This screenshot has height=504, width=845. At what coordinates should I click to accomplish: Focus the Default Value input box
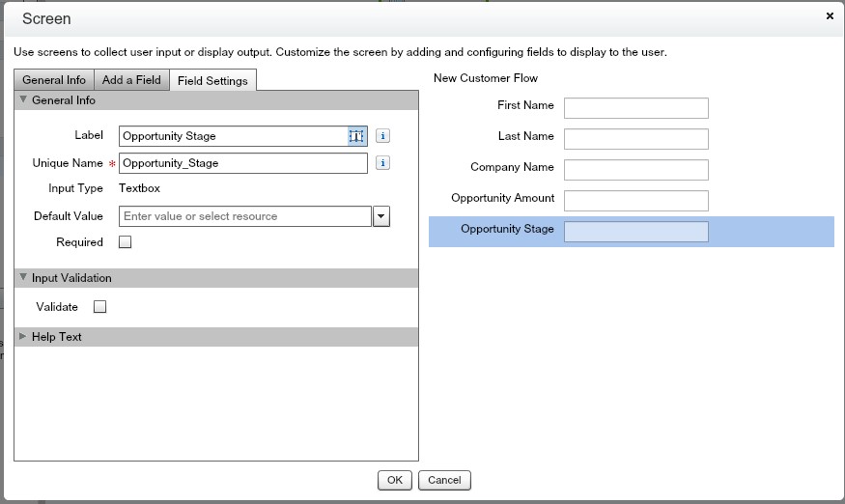point(245,216)
